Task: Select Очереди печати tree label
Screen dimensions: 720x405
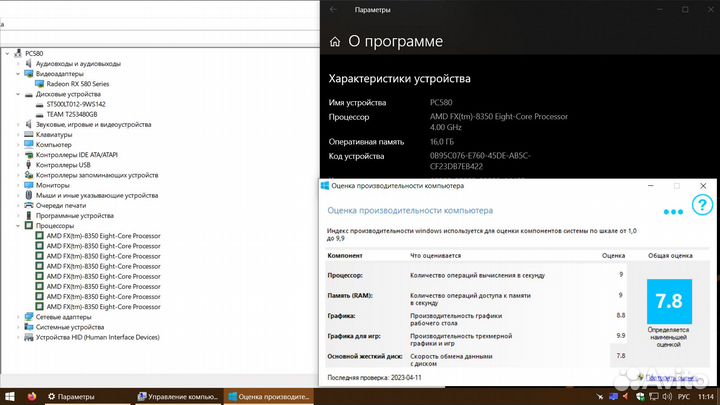Action: pos(61,205)
